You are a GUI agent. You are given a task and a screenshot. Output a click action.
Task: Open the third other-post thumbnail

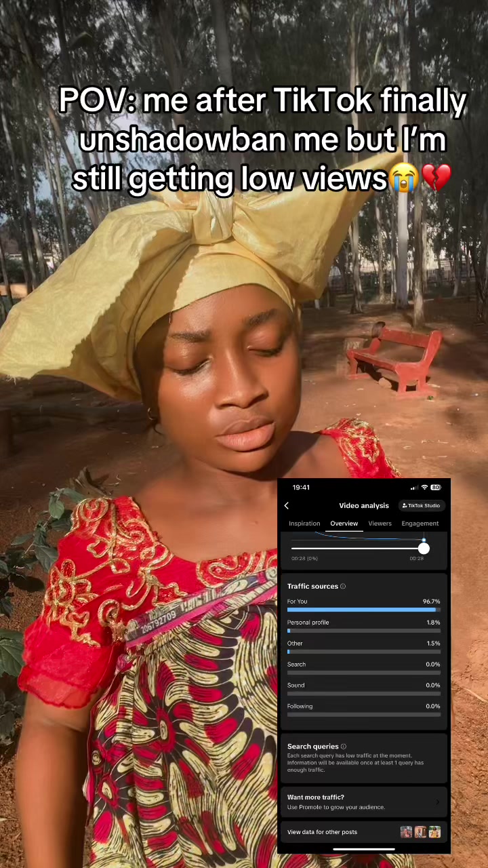pyautogui.click(x=434, y=832)
